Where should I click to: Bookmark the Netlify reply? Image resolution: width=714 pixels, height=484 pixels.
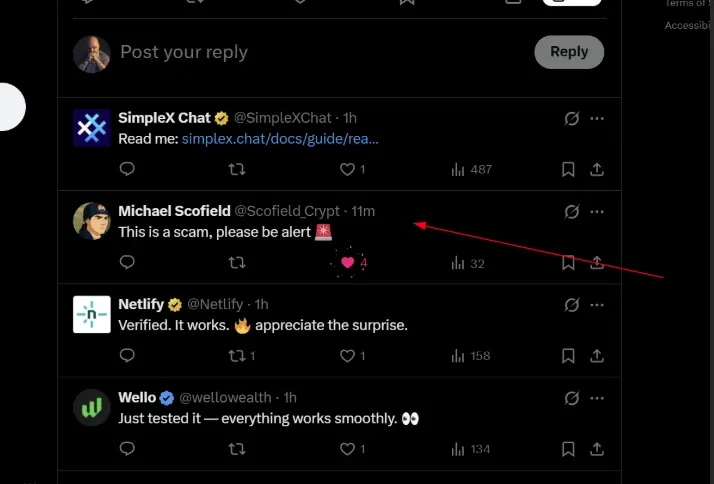568,356
